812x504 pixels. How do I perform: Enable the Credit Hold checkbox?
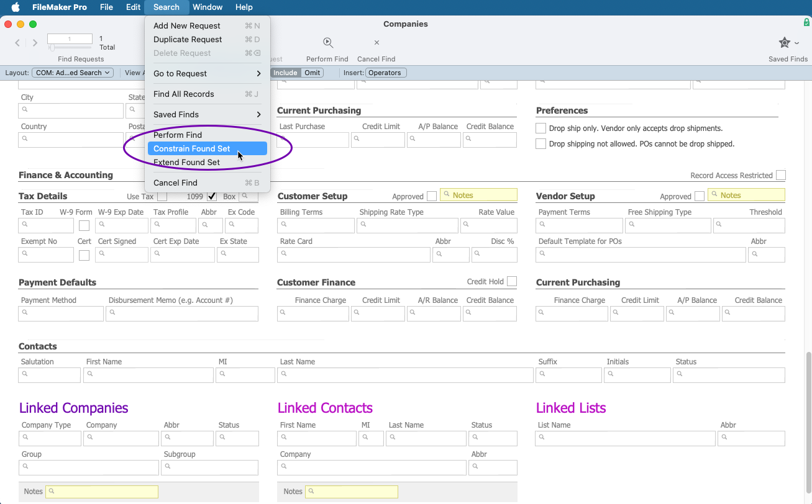512,281
